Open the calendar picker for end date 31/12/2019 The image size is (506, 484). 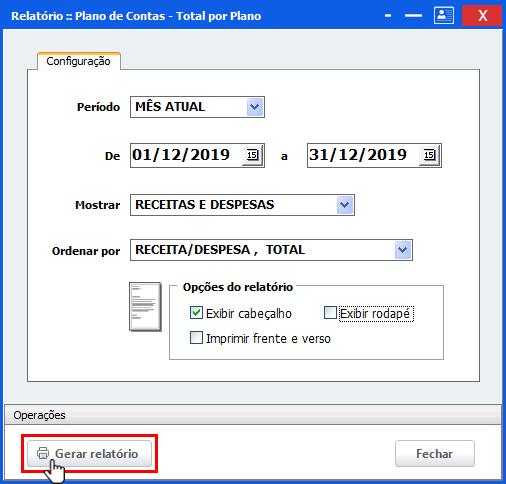(x=429, y=155)
